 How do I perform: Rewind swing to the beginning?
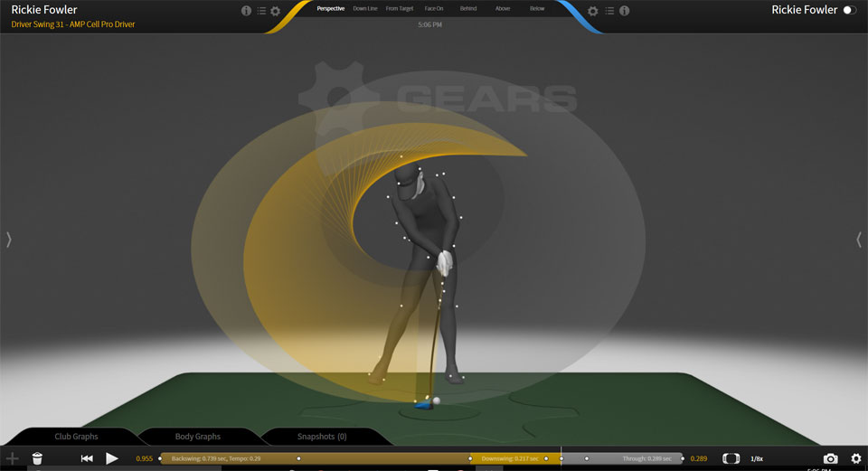click(x=87, y=458)
